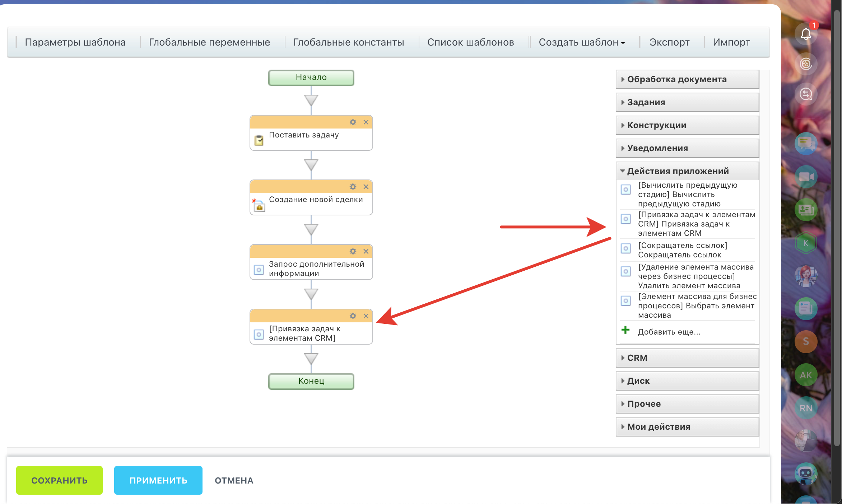The height and width of the screenshot is (504, 842).
Task: Open the chat messages sidebar icon
Action: point(806,144)
